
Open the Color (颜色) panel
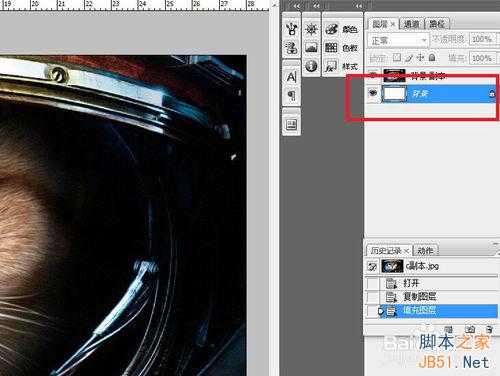[x=342, y=29]
